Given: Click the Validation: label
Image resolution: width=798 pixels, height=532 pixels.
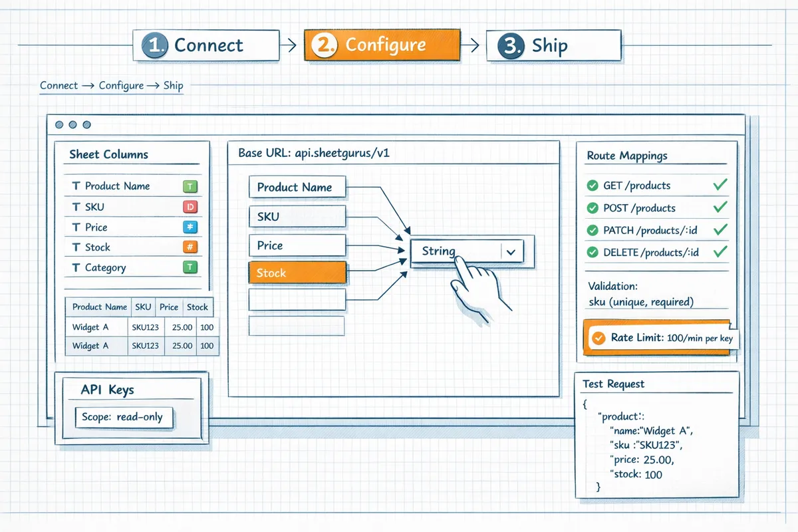Looking at the screenshot, I should pos(612,287).
